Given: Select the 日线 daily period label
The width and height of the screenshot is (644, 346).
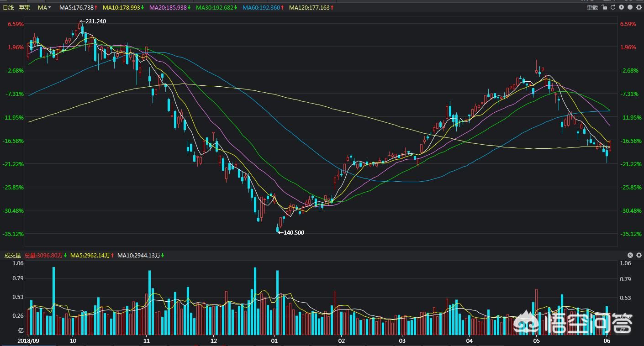Looking at the screenshot, I should (9, 8).
